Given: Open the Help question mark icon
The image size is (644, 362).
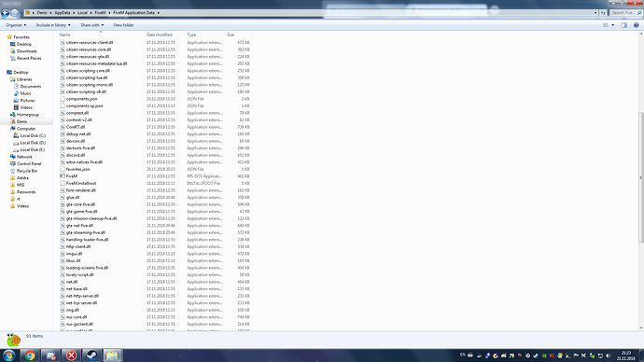Looking at the screenshot, I should [637, 25].
